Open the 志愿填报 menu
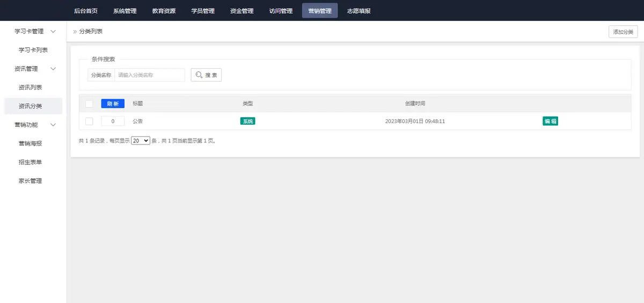Image resolution: width=644 pixels, height=303 pixels. click(x=358, y=11)
